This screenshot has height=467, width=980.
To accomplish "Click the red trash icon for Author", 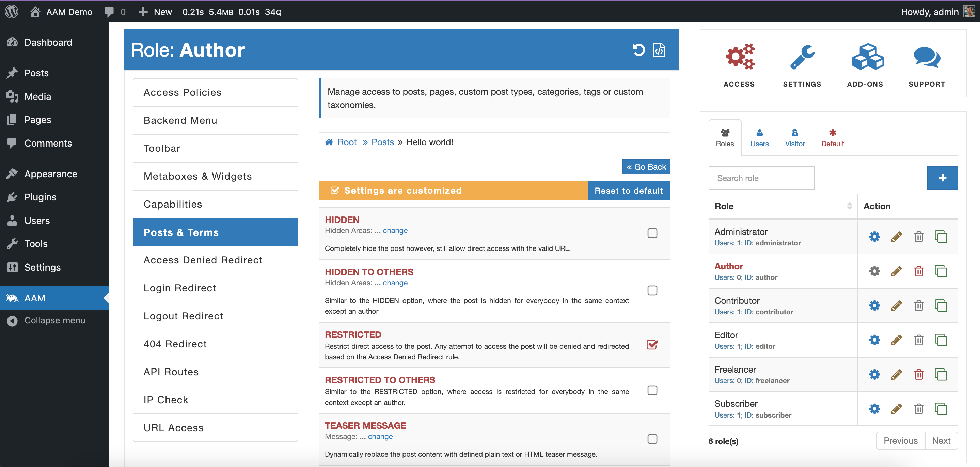I will (918, 271).
